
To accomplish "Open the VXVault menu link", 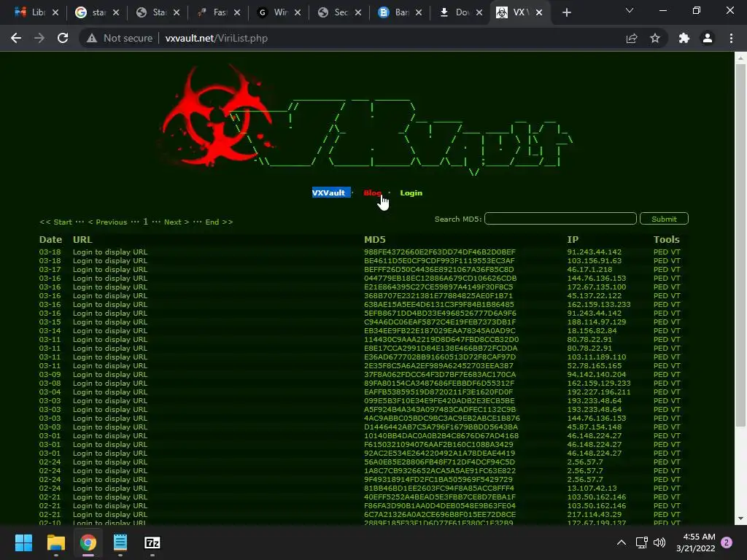I will pyautogui.click(x=329, y=192).
